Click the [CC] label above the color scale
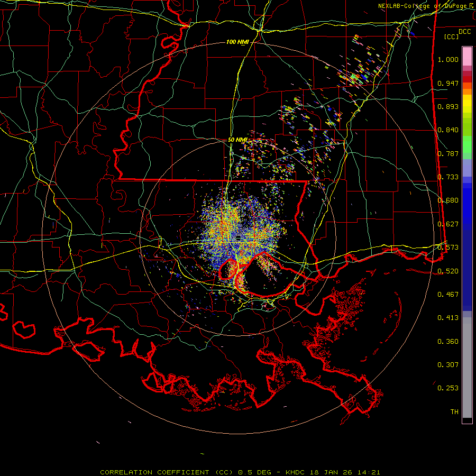 click(452, 36)
